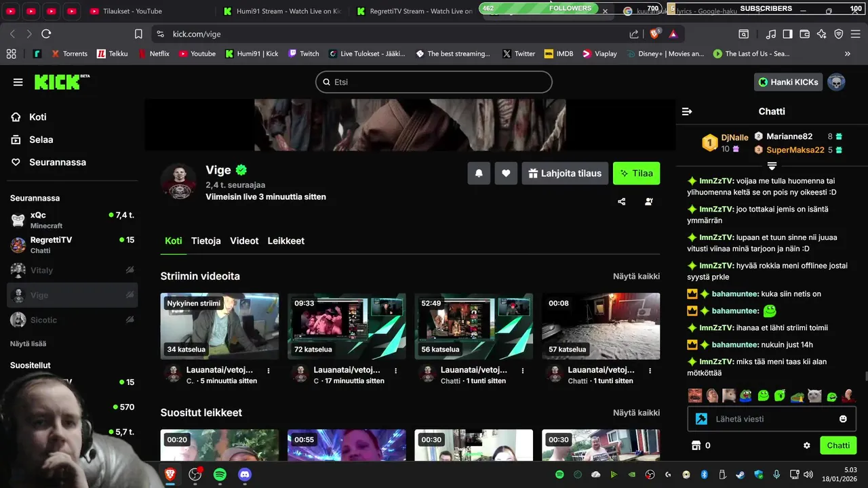Viewport: 868px width, 488px height.
Task: Open Spotify from the taskbar
Action: coord(220,474)
